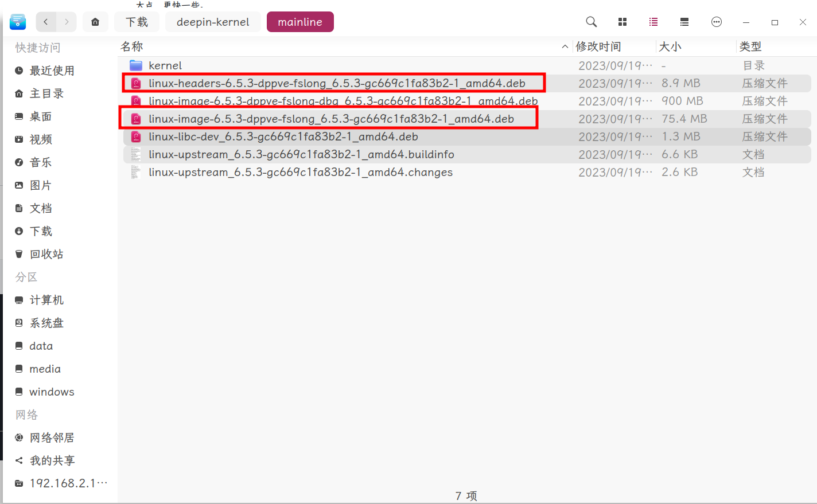Open the more options ellipsis menu
Screen dimensions: 817x504
717,22
